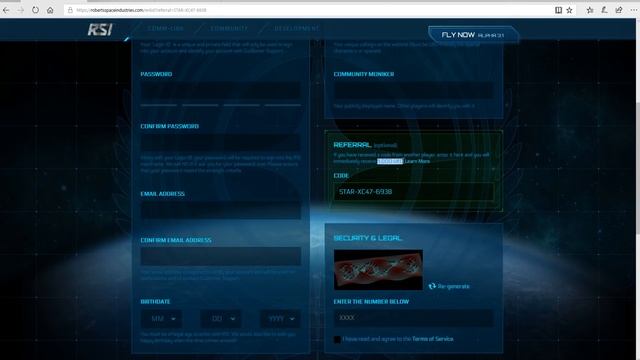
Task: Open browser settings and more menu
Action: tap(633, 10)
